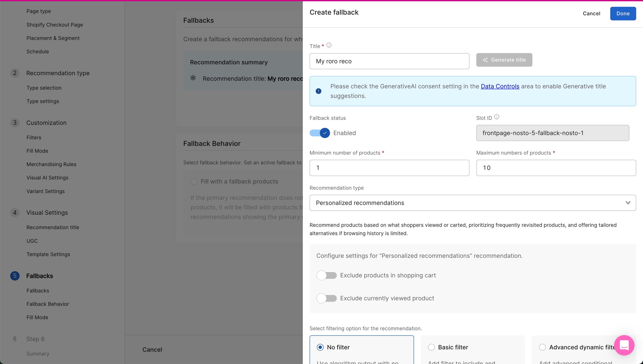The width and height of the screenshot is (643, 364).
Task: Go to Merchandising Rules in sidebar
Action: [51, 164]
